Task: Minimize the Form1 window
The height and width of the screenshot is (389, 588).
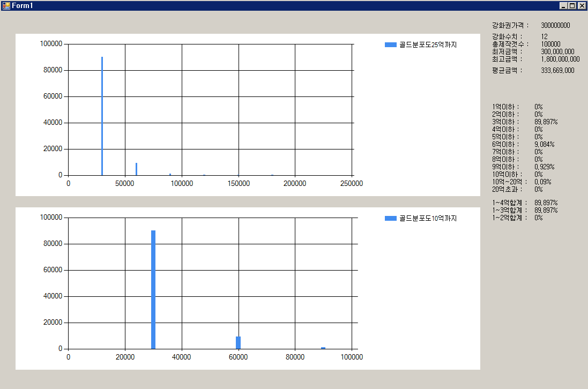Action: 563,5
